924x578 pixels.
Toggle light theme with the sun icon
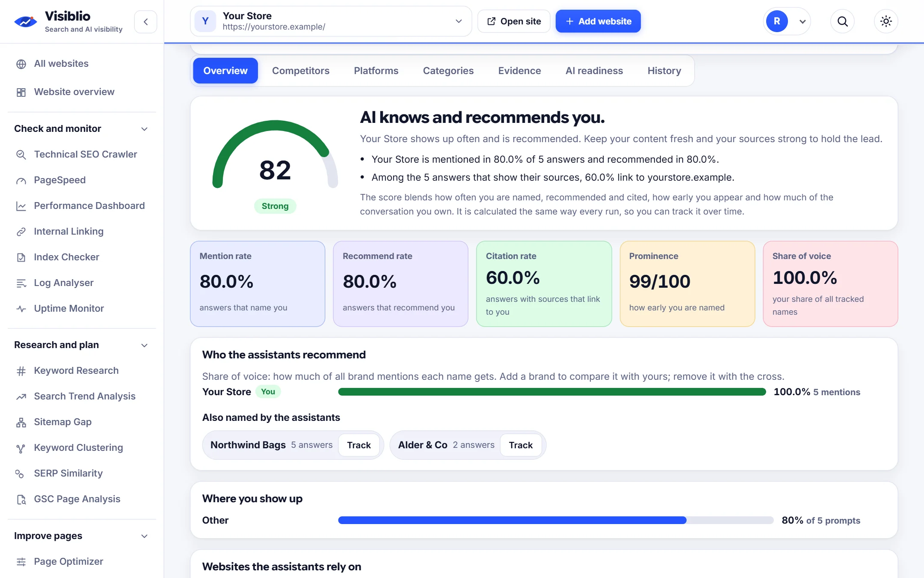[x=886, y=21]
